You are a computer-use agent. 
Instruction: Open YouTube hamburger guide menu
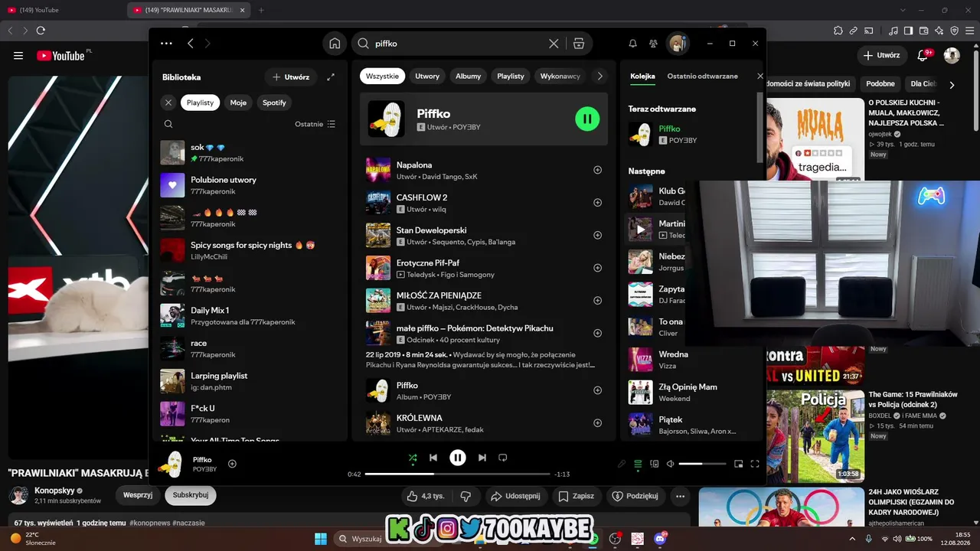point(18,56)
